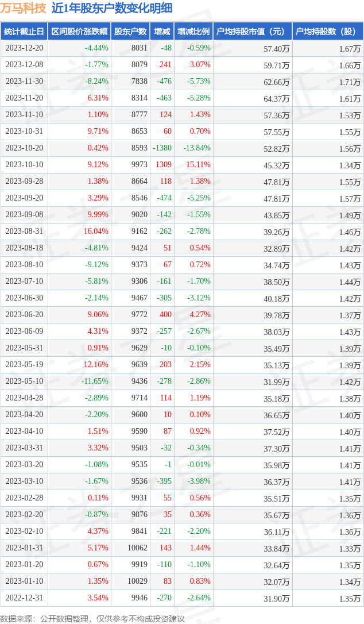Select the 16.04% price change cell

[x=96, y=232]
